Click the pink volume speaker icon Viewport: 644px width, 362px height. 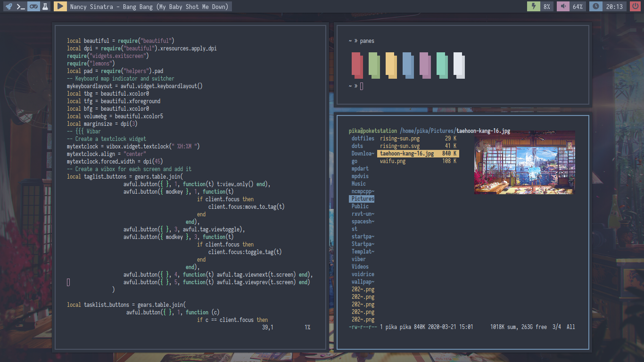pos(563,7)
